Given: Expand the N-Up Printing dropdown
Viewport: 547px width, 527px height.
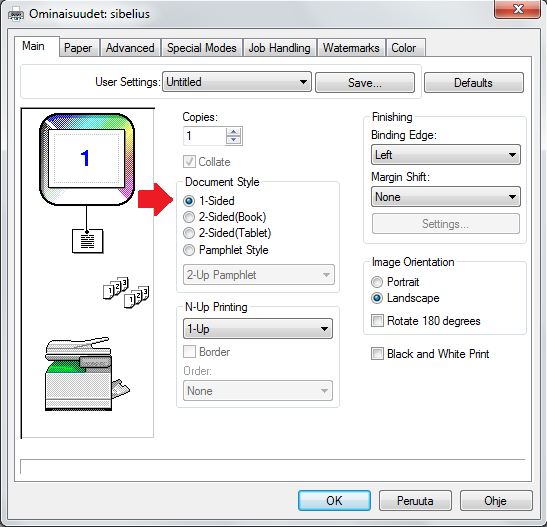Looking at the screenshot, I should click(258, 329).
